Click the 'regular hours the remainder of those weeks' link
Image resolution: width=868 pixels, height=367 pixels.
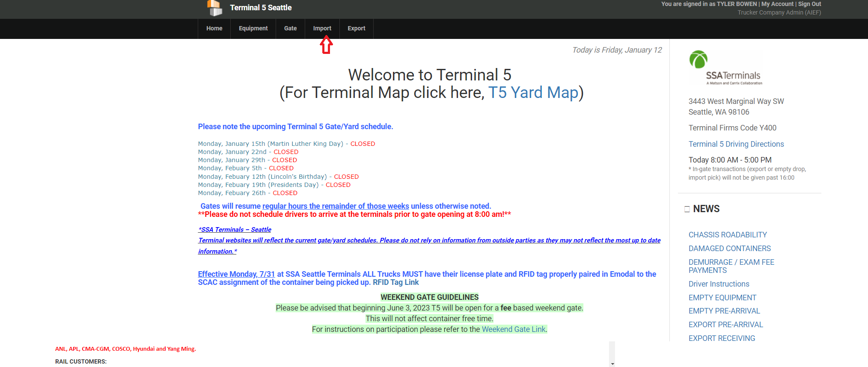click(x=336, y=206)
